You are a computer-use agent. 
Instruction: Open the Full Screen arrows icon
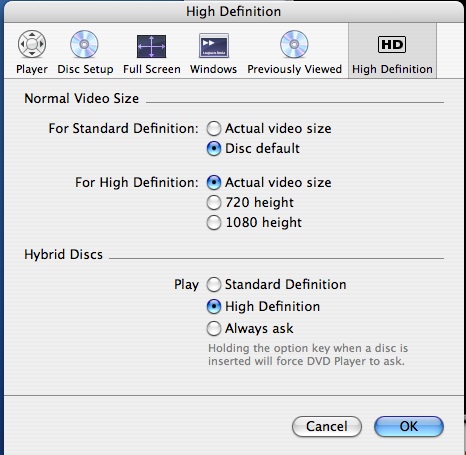(x=151, y=46)
